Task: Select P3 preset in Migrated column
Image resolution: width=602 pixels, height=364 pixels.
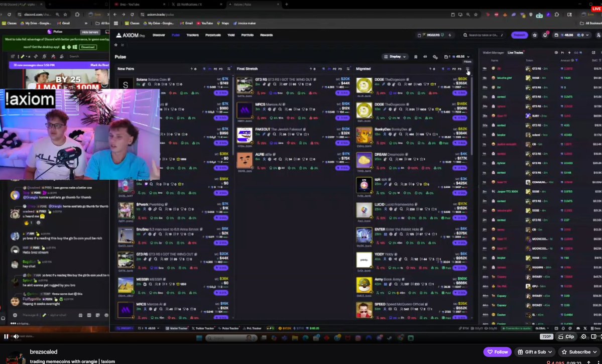Action: [459, 69]
